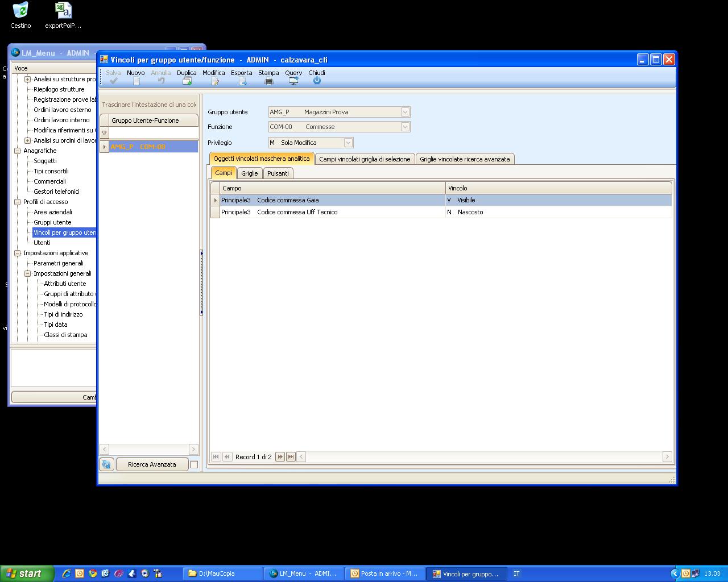Viewport: 728px width, 582px height.
Task: Click the Duplica toolbar icon
Action: [187, 81]
